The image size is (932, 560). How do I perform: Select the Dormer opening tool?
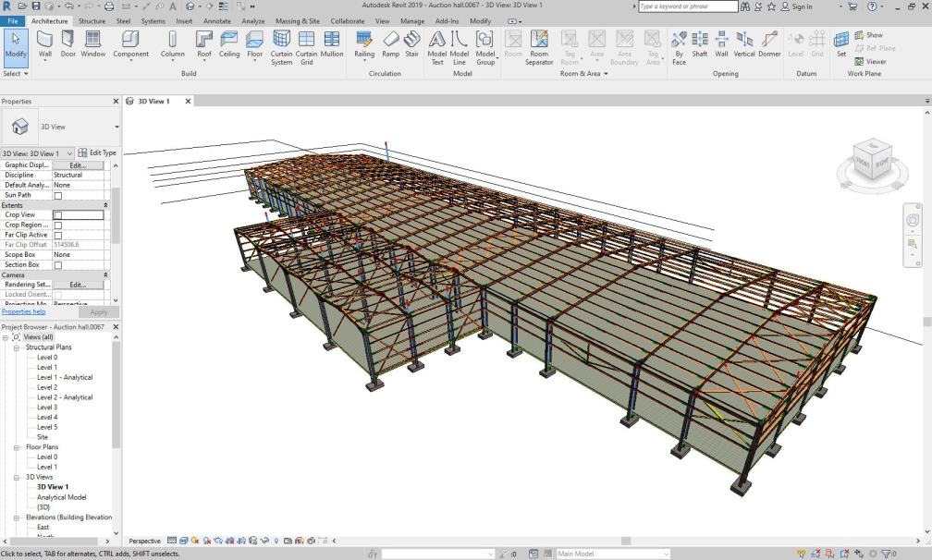[769, 44]
